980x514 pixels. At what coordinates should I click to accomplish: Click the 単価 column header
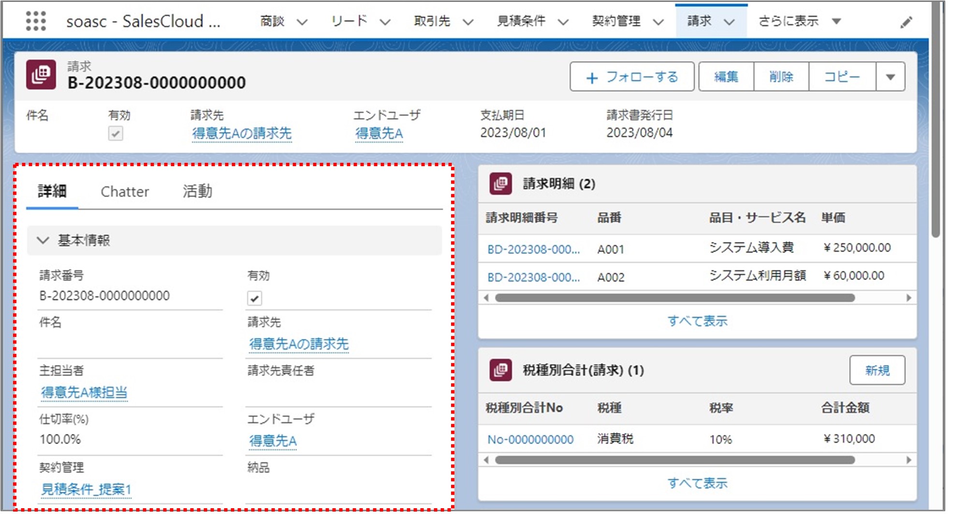[x=833, y=218]
